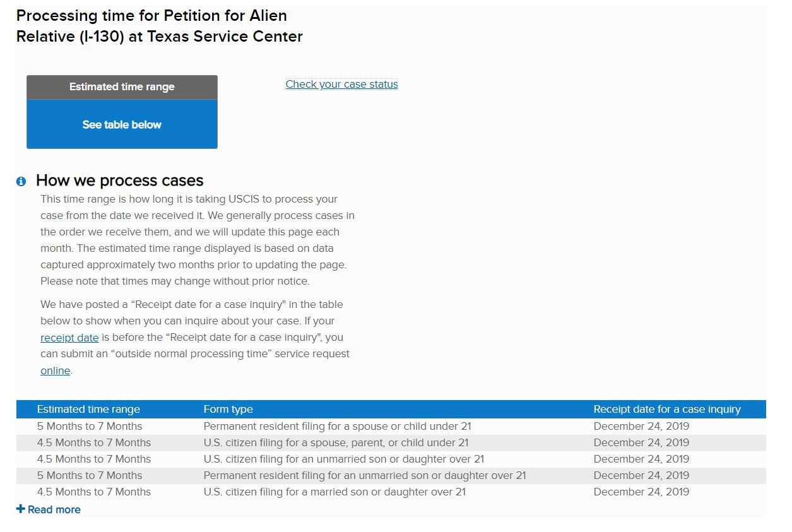Viewport: 792px width, 532px height.
Task: Select U.S. citizen married son or daughter row
Action: pos(334,492)
